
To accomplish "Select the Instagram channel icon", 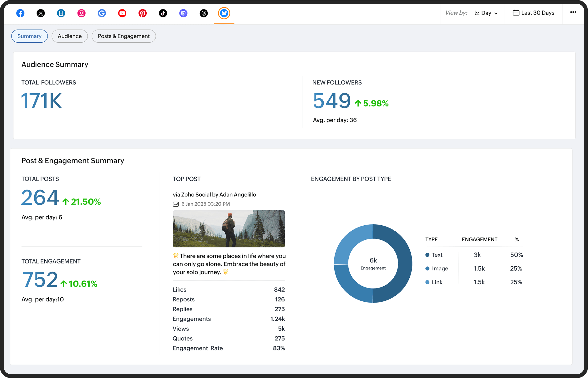I will click(81, 13).
